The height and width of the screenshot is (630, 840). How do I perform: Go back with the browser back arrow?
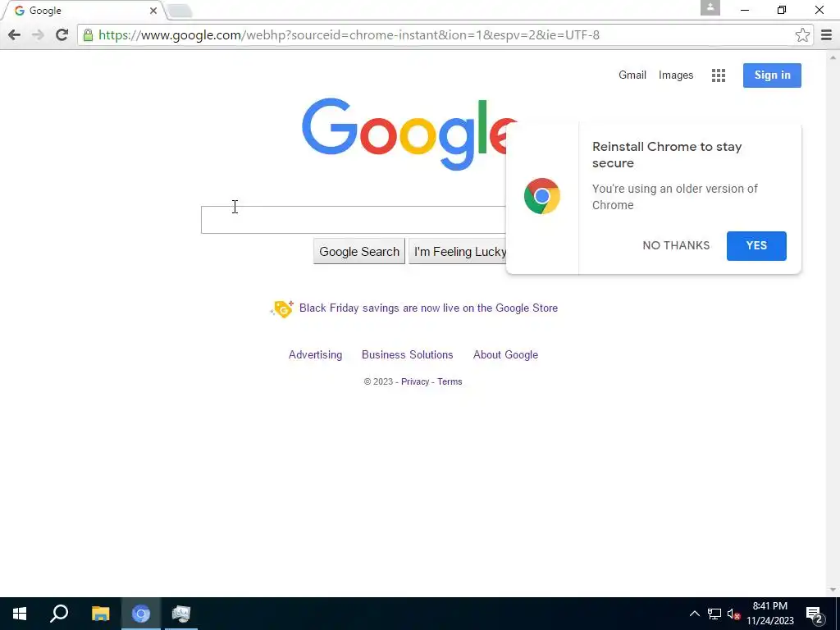coord(15,35)
